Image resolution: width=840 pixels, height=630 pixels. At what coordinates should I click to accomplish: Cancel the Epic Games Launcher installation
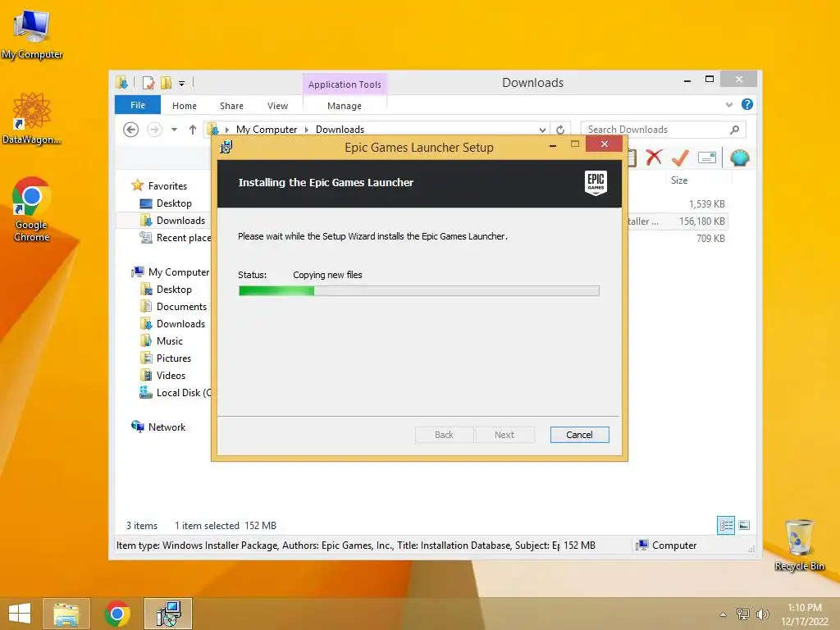pyautogui.click(x=579, y=435)
